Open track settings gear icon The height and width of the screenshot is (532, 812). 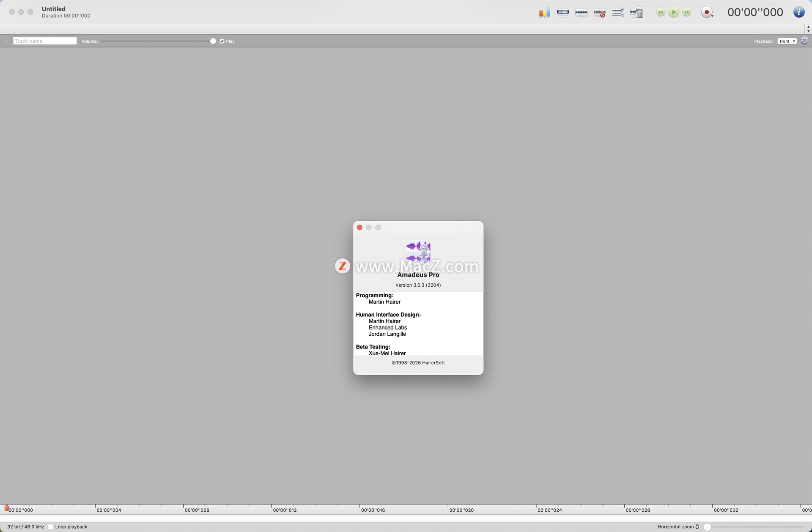tap(804, 41)
